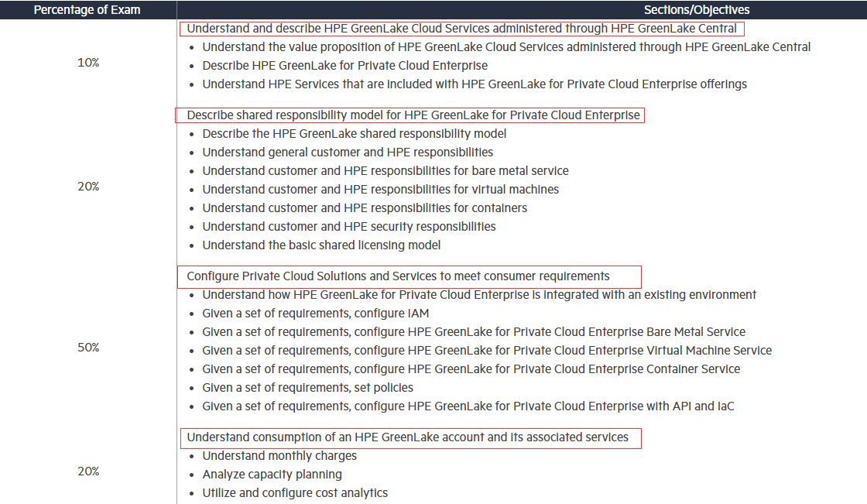Image resolution: width=867 pixels, height=504 pixels.
Task: Click heading 'Understand and describe HPE GreenLake Cloud Services'
Action: click(461, 29)
